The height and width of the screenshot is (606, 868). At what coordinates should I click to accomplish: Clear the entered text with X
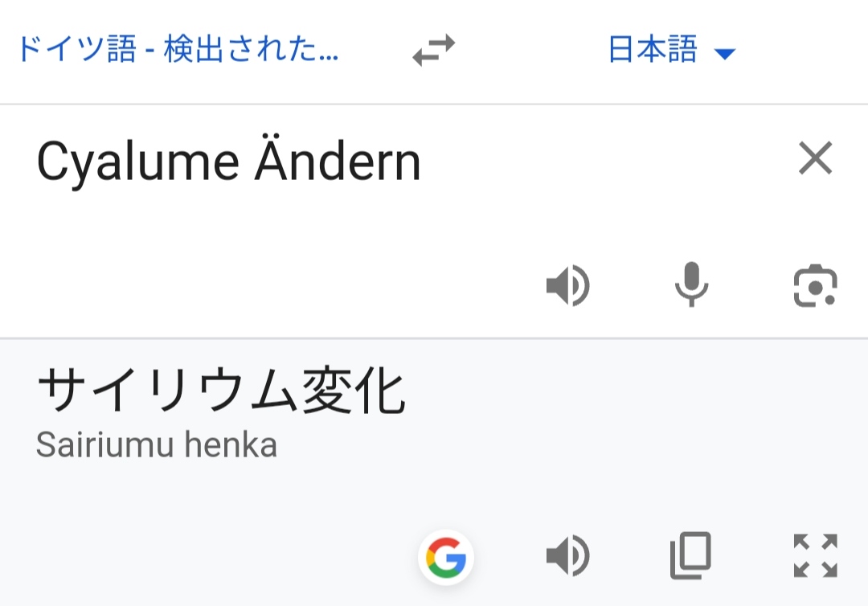point(816,158)
